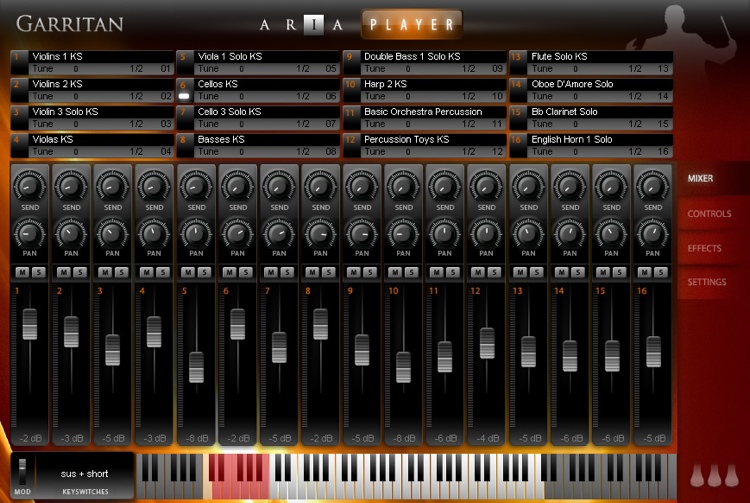Solo mixer channel 6
Viewport: 750px width, 503px height.
pyautogui.click(x=246, y=272)
